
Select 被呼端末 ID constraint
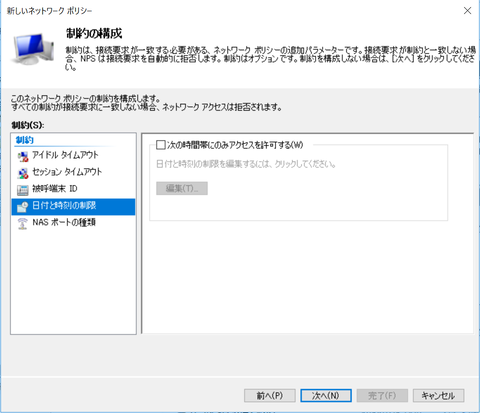73,189
